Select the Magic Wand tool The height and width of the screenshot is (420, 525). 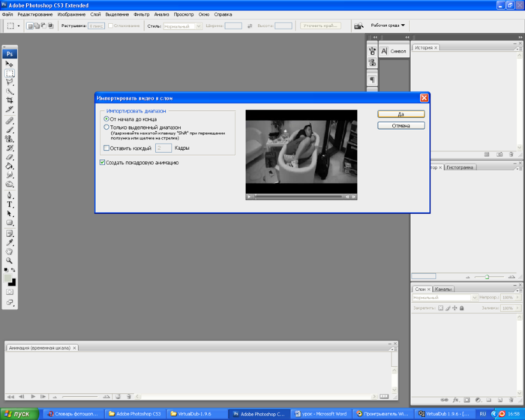9,91
